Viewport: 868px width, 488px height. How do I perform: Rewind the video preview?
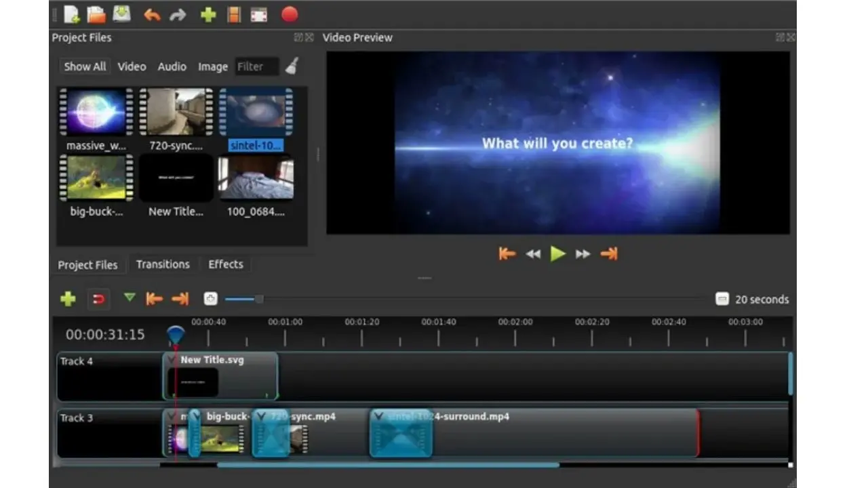[x=534, y=254]
